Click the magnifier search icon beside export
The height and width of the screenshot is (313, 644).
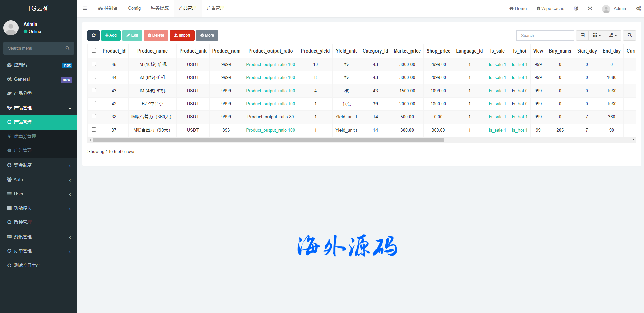[x=629, y=35]
